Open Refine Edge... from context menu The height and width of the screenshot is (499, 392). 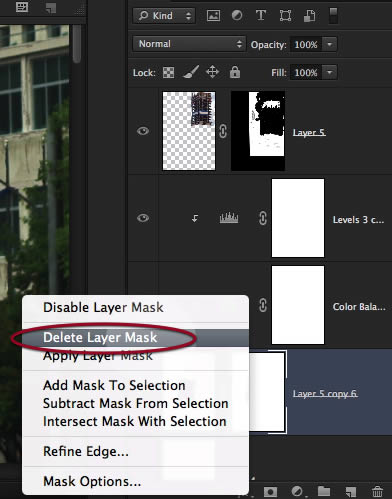(x=135, y=451)
